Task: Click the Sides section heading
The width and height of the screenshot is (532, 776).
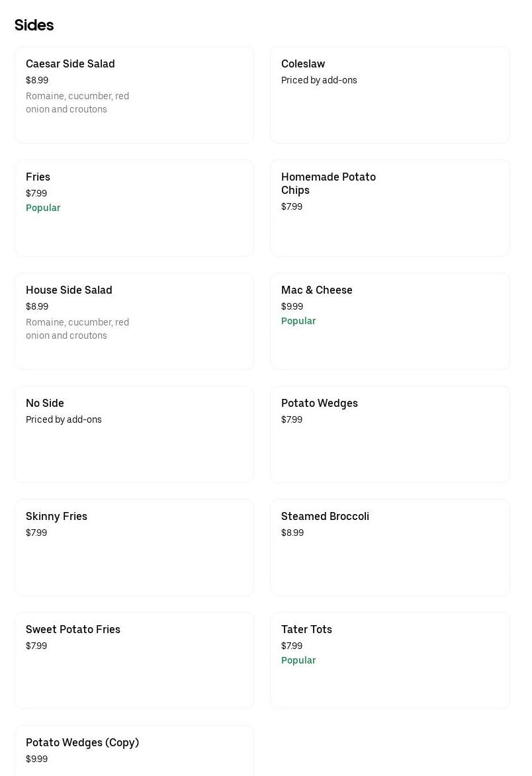Action: pos(34,25)
